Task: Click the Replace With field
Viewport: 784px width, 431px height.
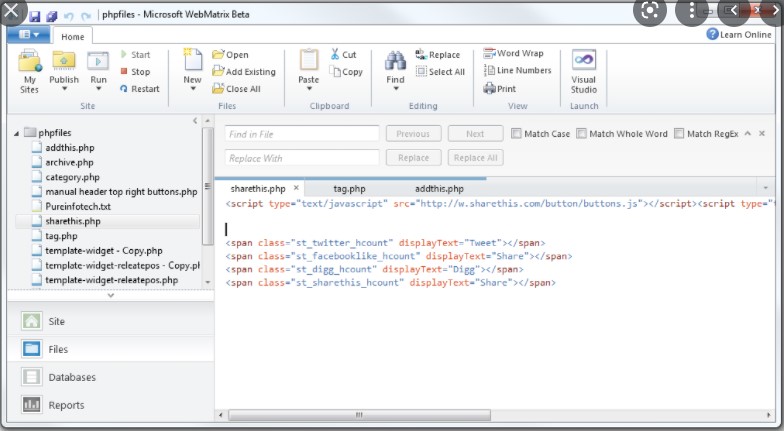Action: (x=302, y=158)
